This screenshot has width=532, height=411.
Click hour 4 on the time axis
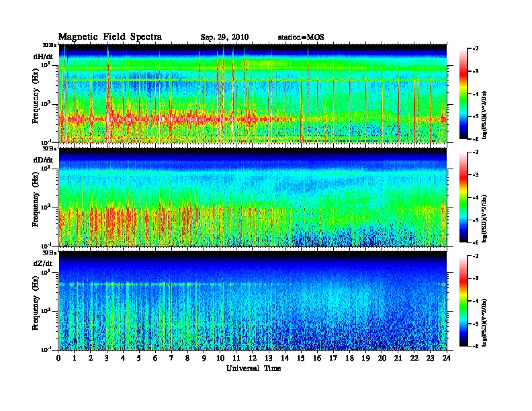(123, 359)
